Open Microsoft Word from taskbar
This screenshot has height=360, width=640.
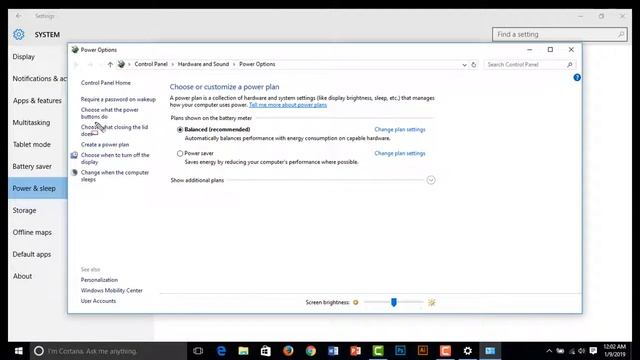(333, 351)
